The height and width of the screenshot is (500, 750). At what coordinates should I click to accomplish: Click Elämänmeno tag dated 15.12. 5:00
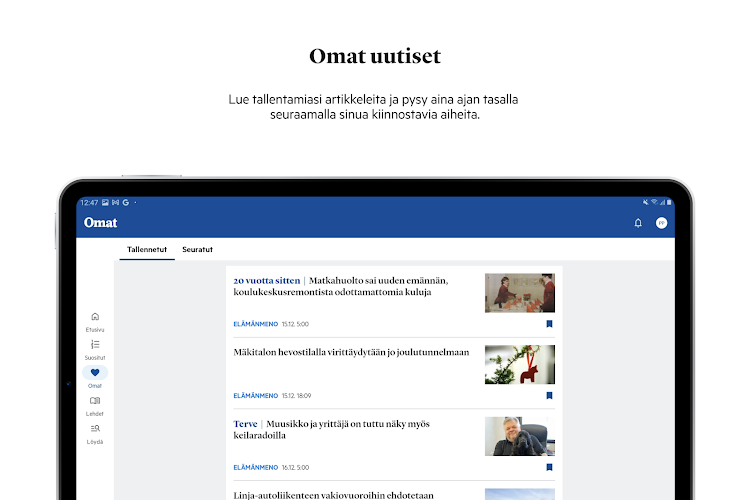click(x=255, y=324)
